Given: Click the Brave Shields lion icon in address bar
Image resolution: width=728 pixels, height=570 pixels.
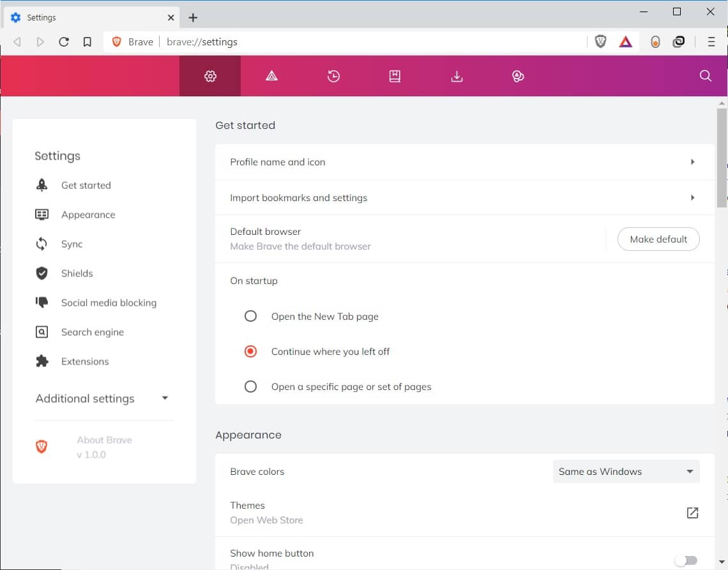Looking at the screenshot, I should 600,41.
